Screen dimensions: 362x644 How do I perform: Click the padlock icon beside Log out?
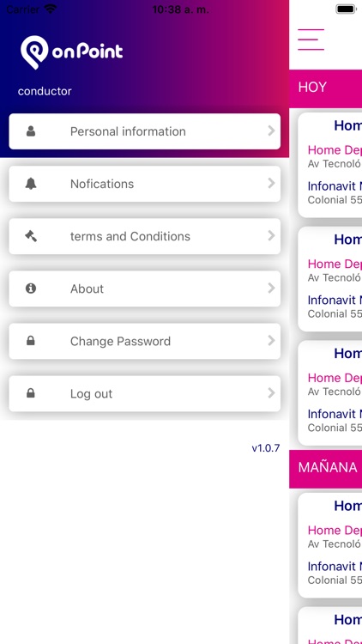[31, 393]
